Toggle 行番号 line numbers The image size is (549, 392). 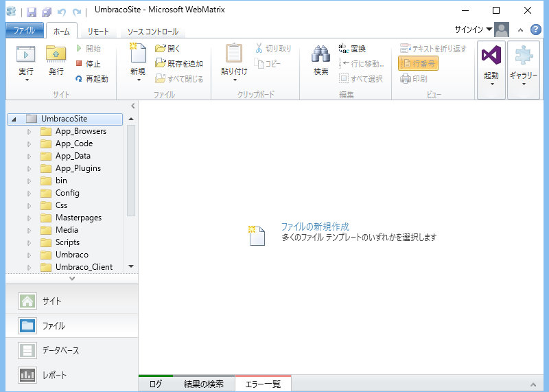[x=418, y=63]
